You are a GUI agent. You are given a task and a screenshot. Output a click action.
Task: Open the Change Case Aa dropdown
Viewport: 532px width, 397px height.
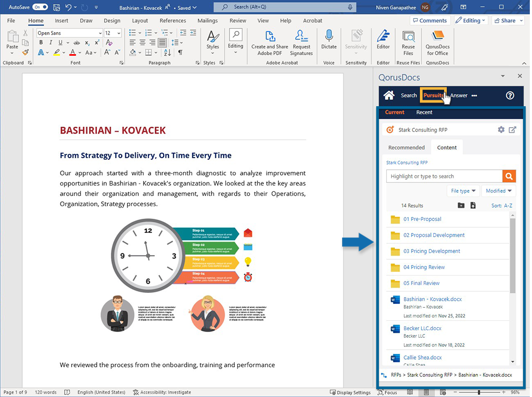tap(91, 53)
